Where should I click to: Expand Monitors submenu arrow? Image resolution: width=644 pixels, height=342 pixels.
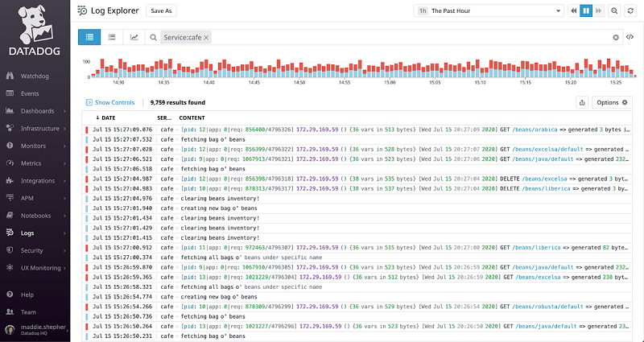click(65, 146)
